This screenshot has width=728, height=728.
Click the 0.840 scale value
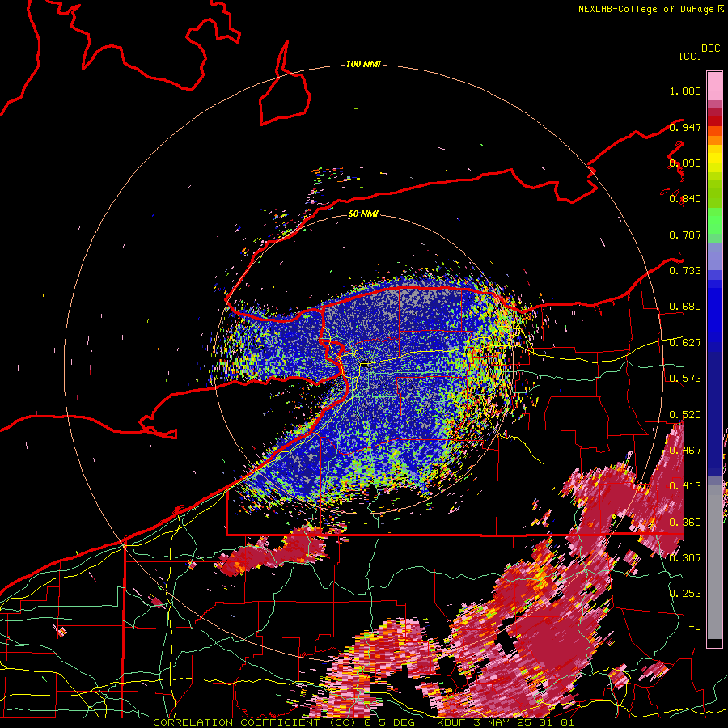coord(685,199)
